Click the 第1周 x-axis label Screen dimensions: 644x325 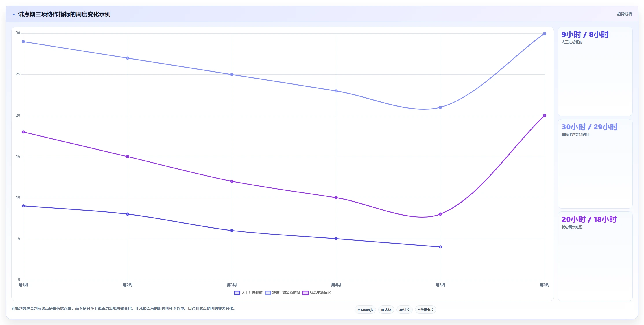(x=23, y=285)
